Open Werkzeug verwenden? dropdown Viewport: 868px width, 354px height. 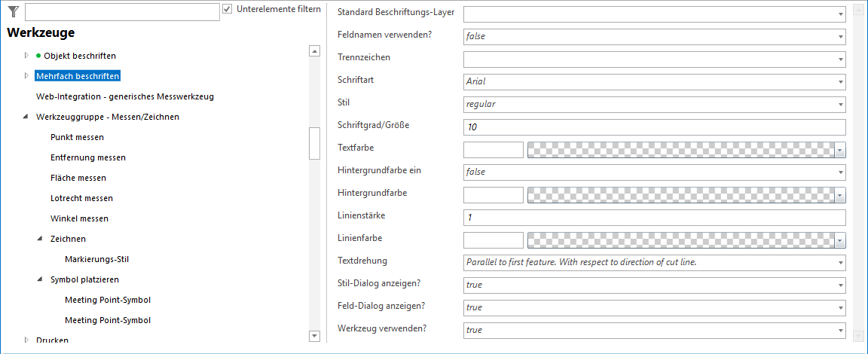coord(839,330)
